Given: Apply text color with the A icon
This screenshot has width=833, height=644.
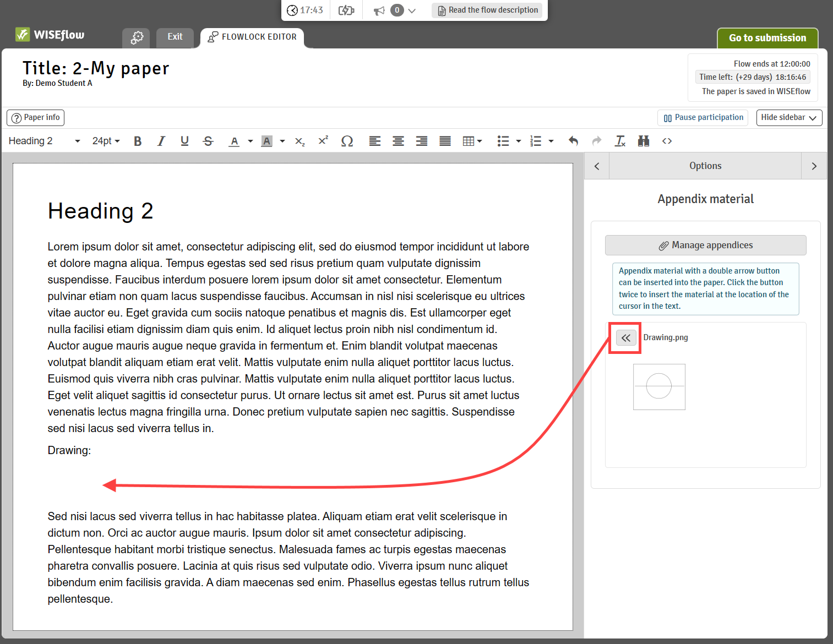Looking at the screenshot, I should 235,141.
